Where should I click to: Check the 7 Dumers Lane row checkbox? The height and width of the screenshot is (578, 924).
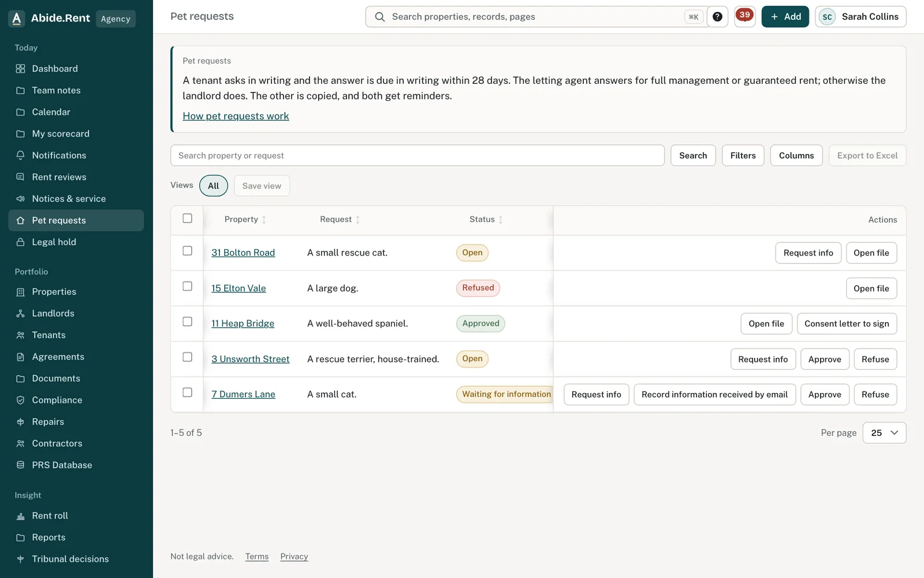click(187, 392)
